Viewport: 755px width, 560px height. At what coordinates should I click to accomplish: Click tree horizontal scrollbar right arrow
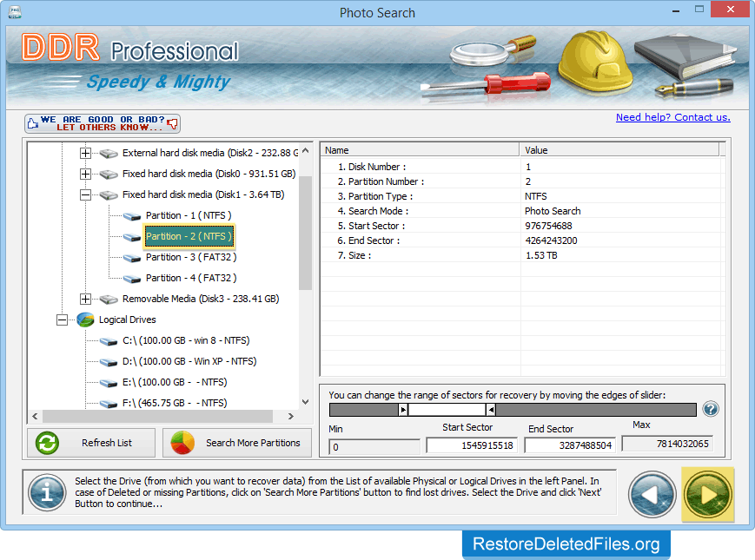click(291, 417)
